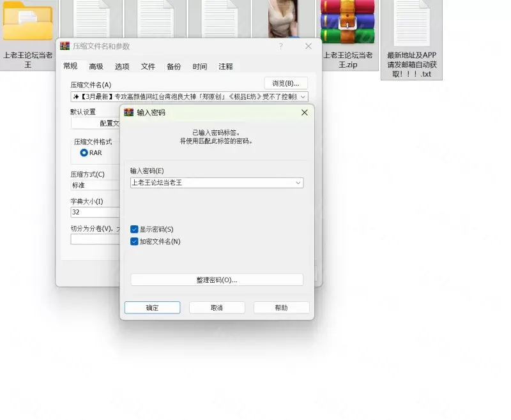Click the WinRAR icon in 输入密码 title bar
The height and width of the screenshot is (420, 511).
click(129, 112)
